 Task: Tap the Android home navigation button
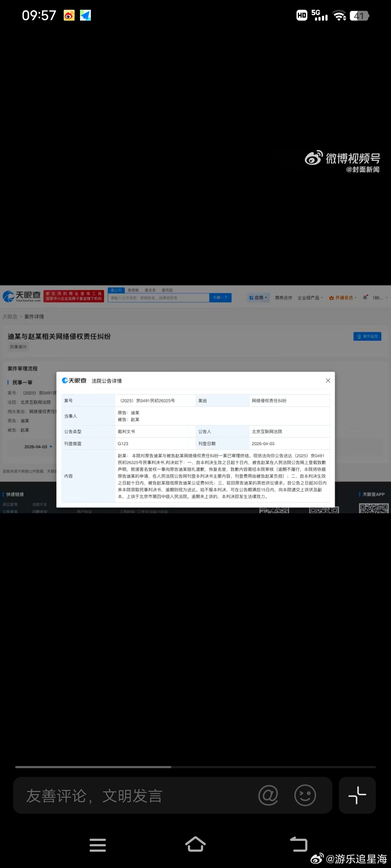tap(195, 844)
